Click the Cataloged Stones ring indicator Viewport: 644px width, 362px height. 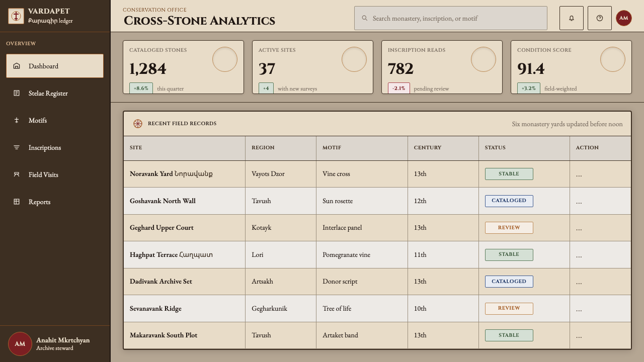pos(225,59)
